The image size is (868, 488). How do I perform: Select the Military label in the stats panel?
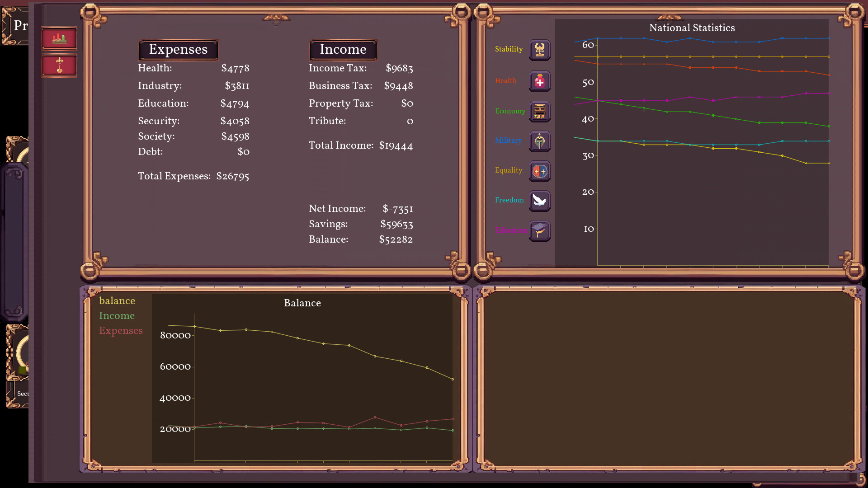(x=508, y=141)
